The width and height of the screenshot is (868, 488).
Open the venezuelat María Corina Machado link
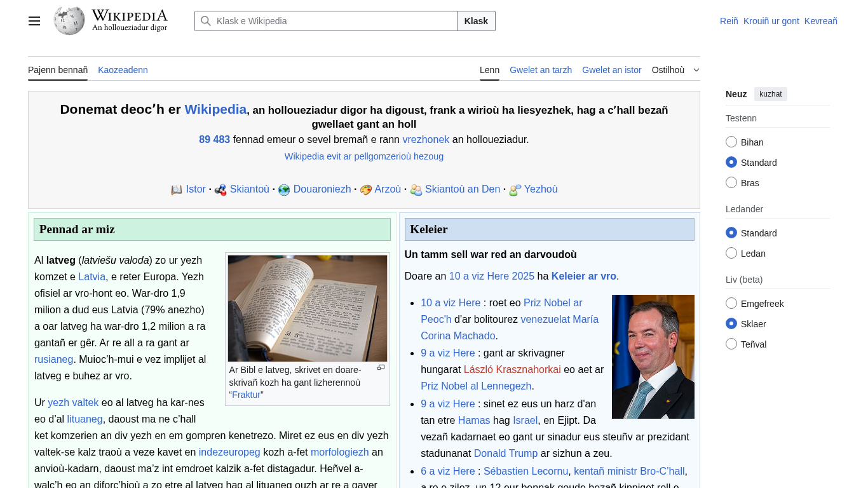point(510,327)
